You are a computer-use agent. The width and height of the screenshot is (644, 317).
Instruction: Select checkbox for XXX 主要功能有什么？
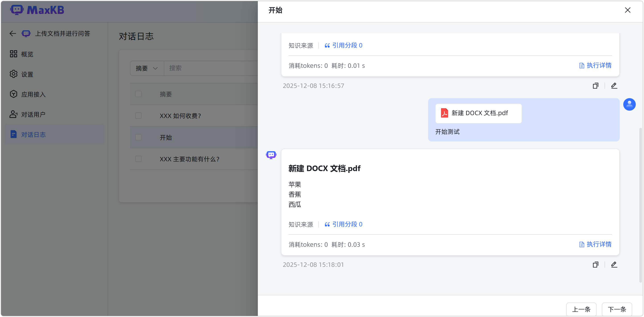(x=138, y=159)
